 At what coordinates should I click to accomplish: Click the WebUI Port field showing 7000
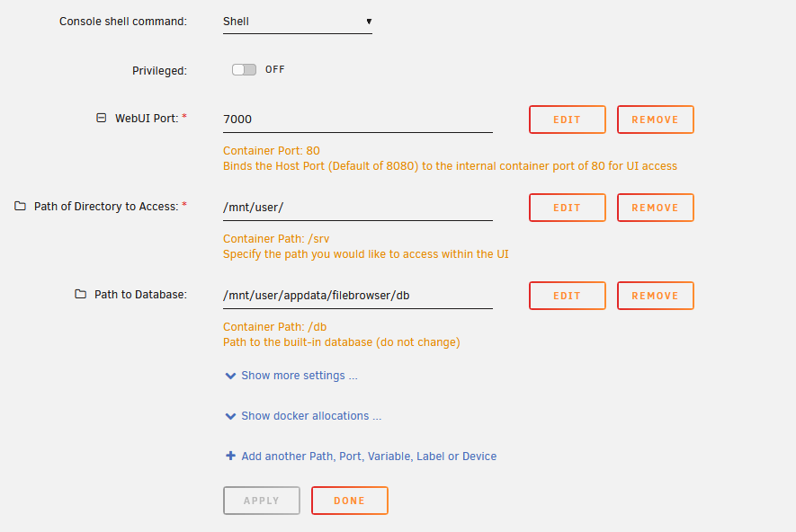coord(357,120)
